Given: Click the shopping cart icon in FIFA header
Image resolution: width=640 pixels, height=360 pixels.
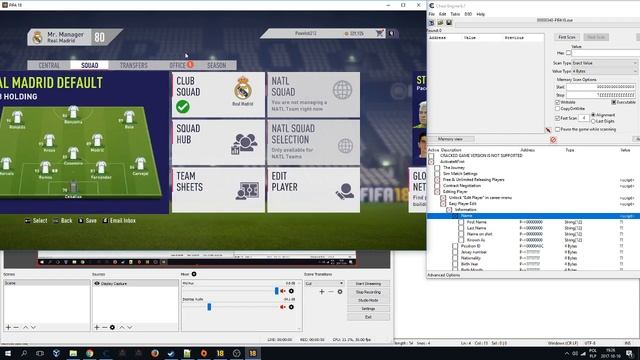Looking at the screenshot, I should [x=380, y=33].
